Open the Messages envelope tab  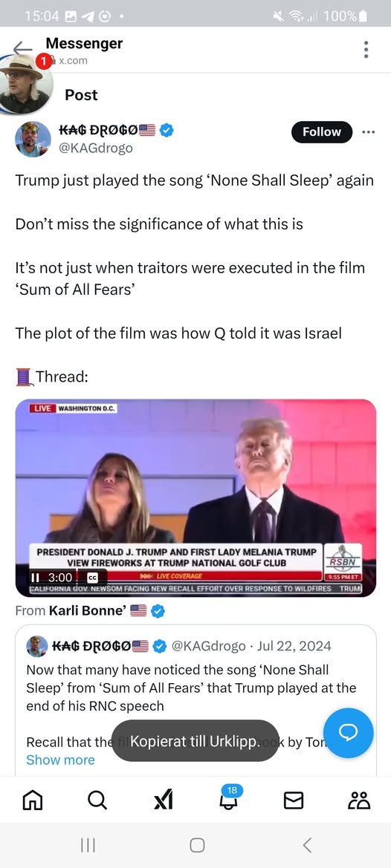pyautogui.click(x=294, y=800)
